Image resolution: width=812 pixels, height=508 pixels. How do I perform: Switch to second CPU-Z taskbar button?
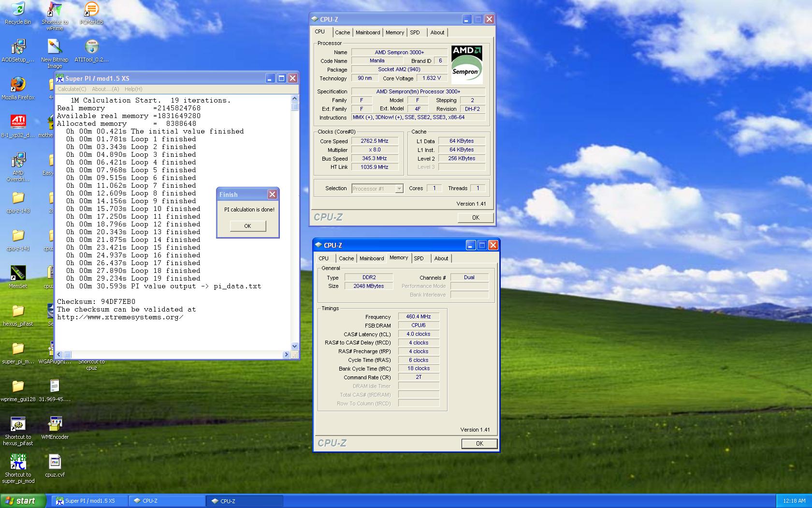(245, 501)
